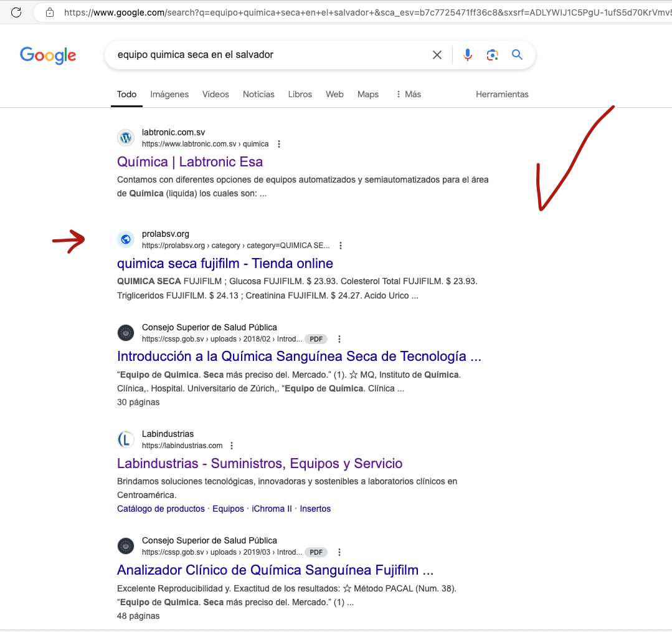Click the '48 páginas' text
672x632 pixels.
[x=138, y=616]
